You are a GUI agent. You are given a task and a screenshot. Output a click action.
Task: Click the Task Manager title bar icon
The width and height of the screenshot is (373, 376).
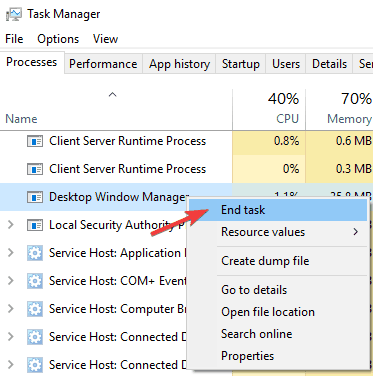click(14, 14)
